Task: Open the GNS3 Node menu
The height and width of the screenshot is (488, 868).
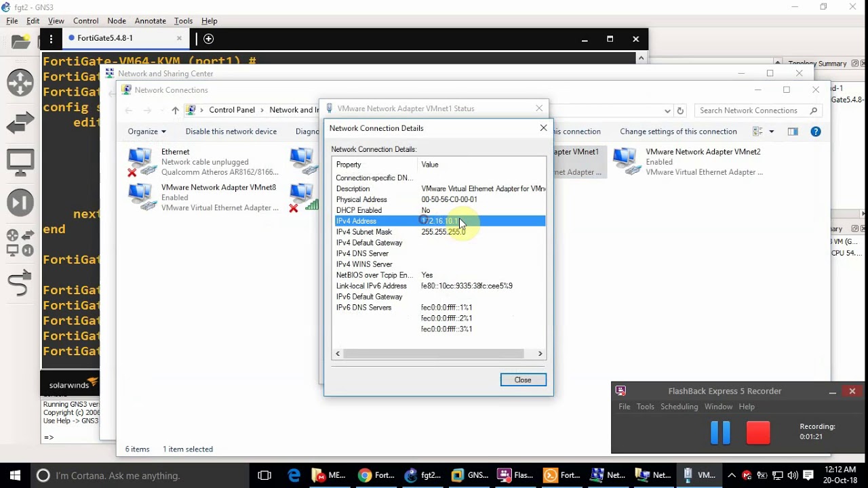Action: coord(117,21)
